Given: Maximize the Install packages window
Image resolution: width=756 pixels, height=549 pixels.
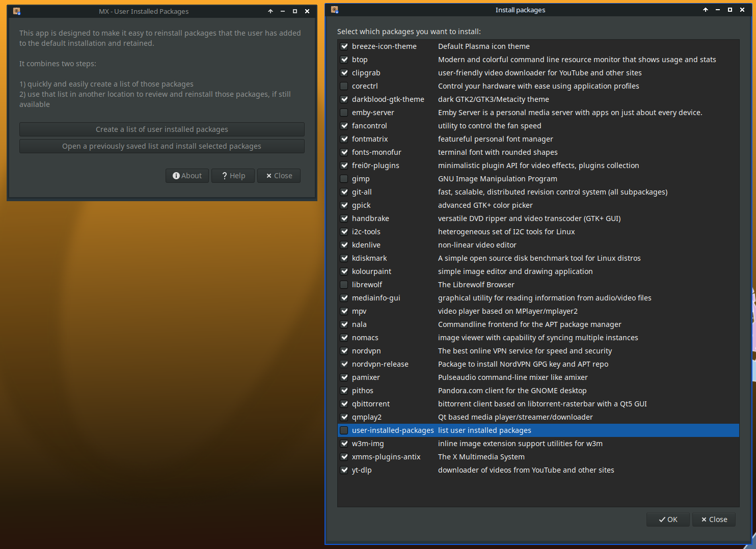Looking at the screenshot, I should click(x=730, y=10).
